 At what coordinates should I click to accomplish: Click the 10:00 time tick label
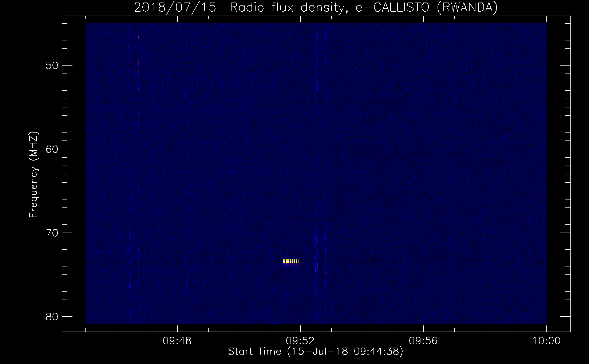[x=546, y=341]
